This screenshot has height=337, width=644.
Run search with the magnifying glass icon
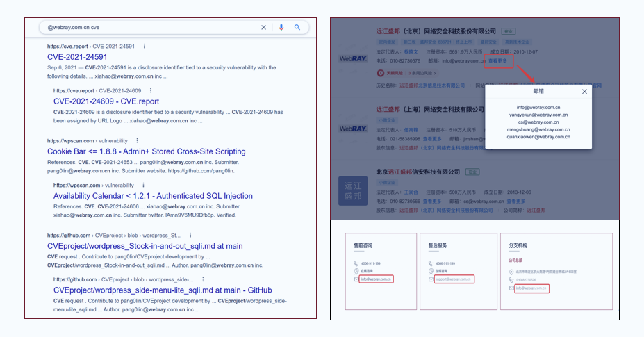297,28
